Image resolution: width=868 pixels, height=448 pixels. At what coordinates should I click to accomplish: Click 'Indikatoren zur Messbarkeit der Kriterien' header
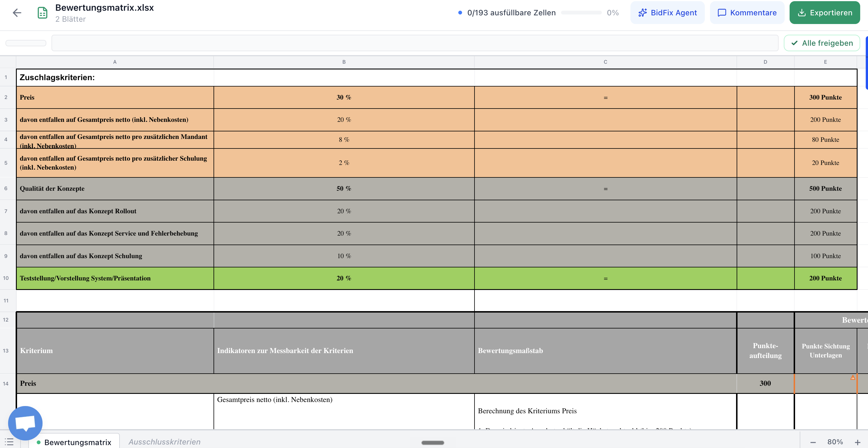344,350
